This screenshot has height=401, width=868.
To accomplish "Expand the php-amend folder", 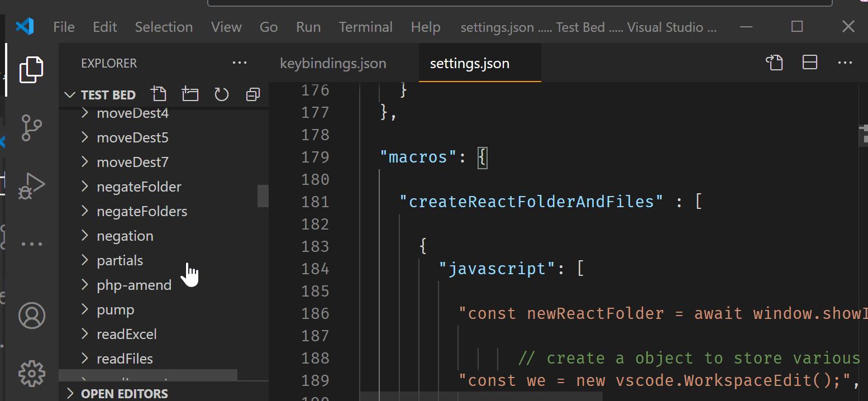I will pyautogui.click(x=164, y=285).
